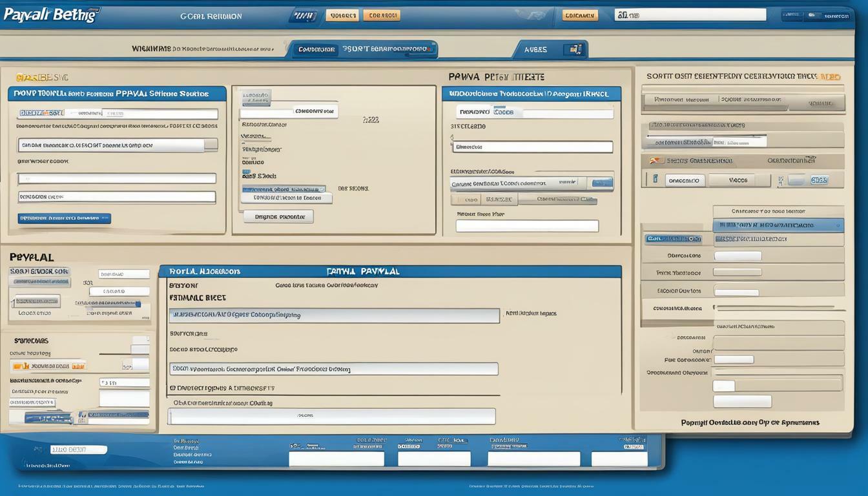868x496 pixels.
Task: Click the dark slanted badge in the top header
Action: [x=305, y=15]
